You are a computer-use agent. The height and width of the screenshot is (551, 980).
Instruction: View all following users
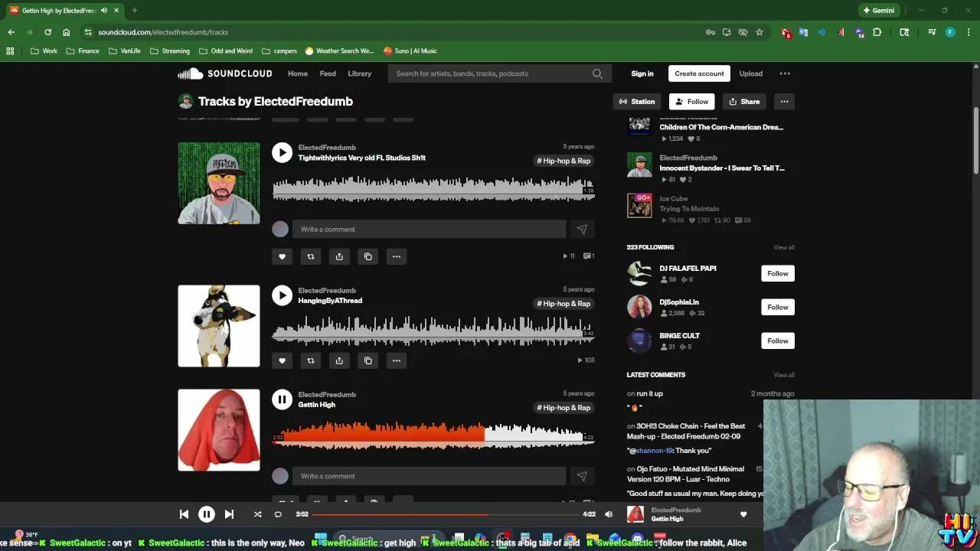(x=784, y=247)
